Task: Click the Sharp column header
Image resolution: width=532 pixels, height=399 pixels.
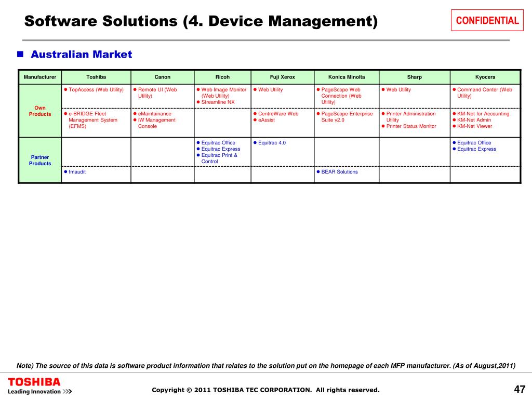Action: coord(414,77)
